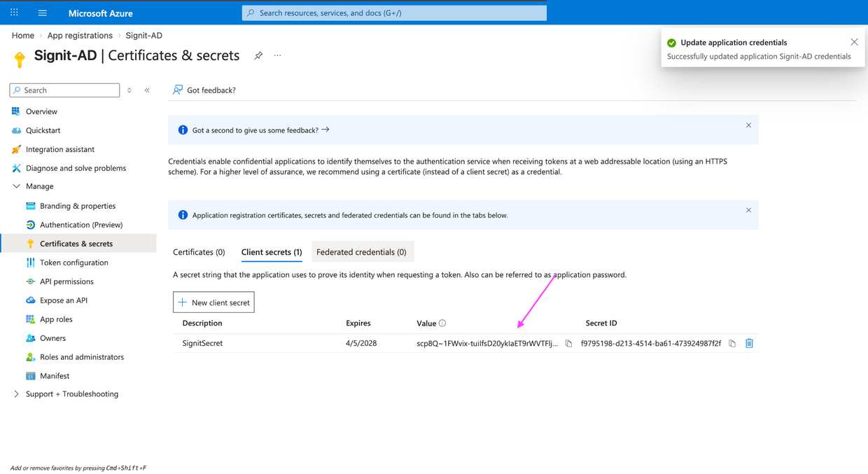Viewport: 868px width, 474px height.
Task: Click New client secret button
Action: tap(213, 302)
